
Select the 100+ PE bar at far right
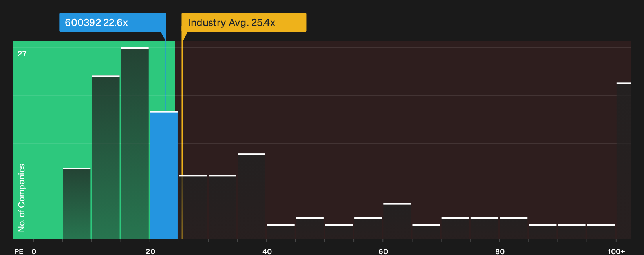(x=624, y=161)
